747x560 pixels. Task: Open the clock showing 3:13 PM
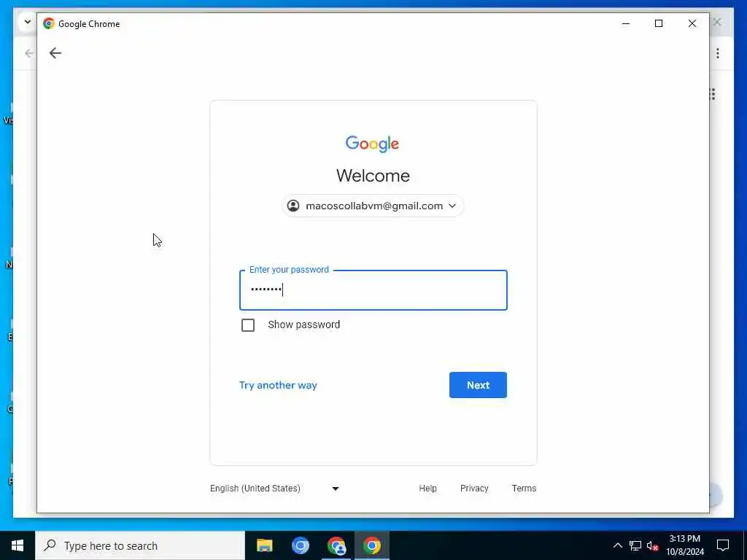(x=684, y=545)
